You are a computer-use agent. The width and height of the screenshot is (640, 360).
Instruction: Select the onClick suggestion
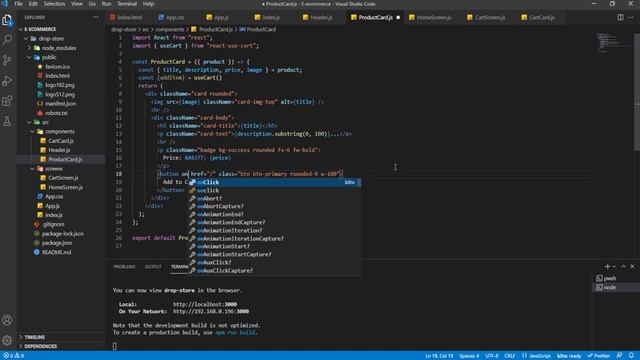point(274,182)
